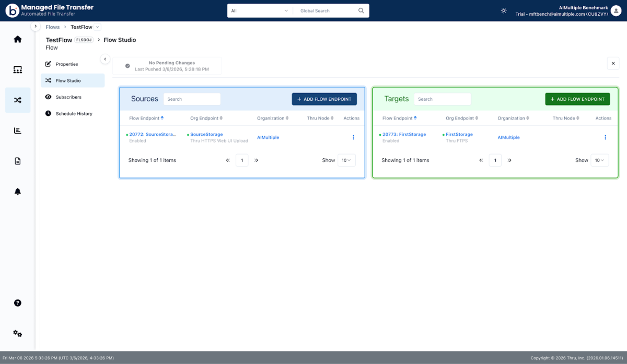Click the Sources search input field
The height and width of the screenshot is (364, 627).
(x=192, y=99)
